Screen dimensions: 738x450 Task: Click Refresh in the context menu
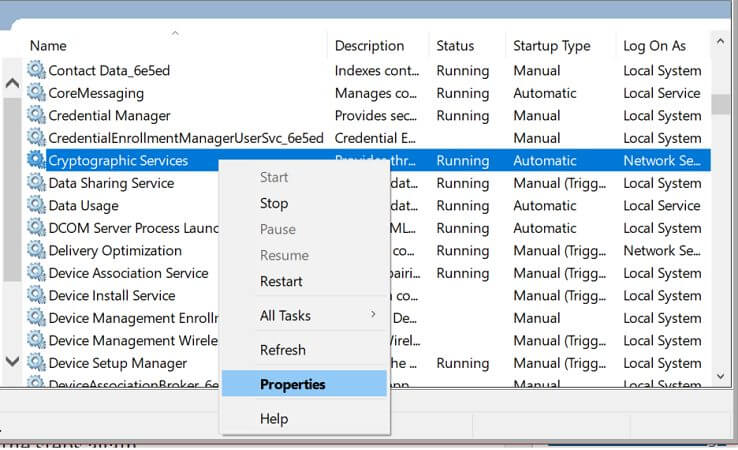pos(283,350)
